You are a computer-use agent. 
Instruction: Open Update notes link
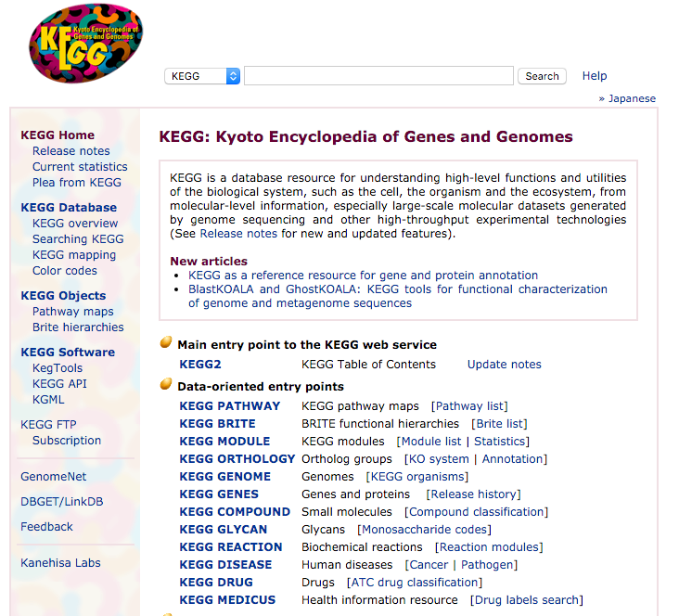[504, 365]
